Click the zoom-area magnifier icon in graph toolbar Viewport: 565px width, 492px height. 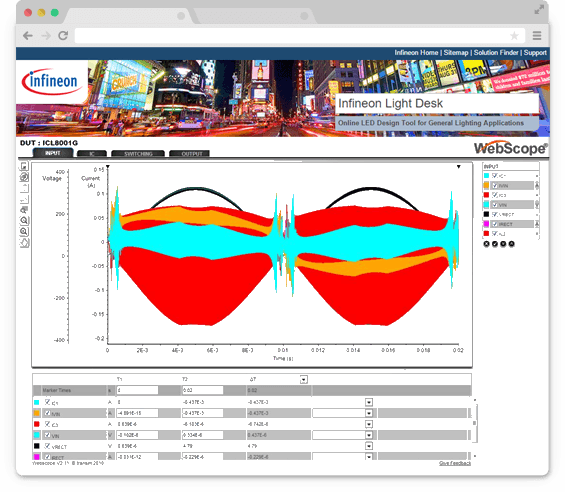[x=24, y=210]
